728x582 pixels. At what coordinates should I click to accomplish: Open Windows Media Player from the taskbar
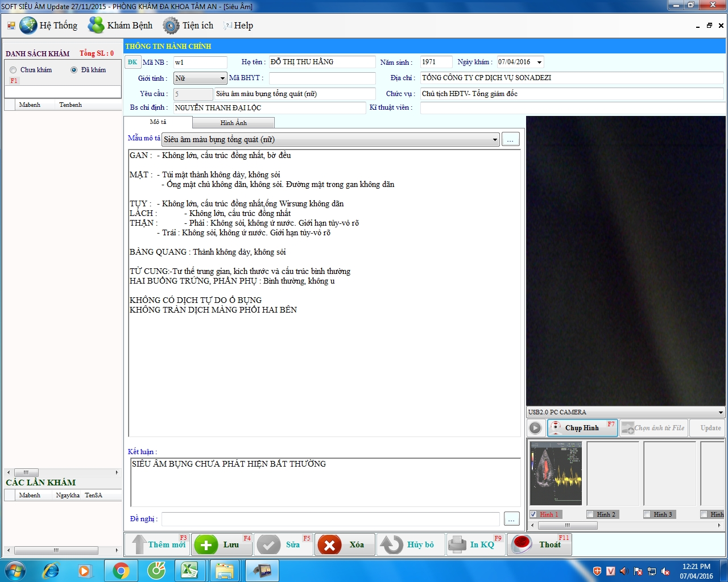(85, 570)
